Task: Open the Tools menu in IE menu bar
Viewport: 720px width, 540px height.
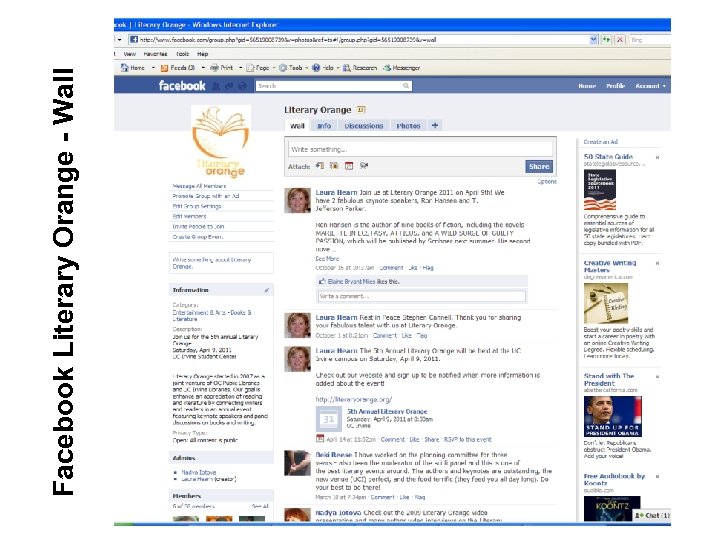Action: click(183, 54)
